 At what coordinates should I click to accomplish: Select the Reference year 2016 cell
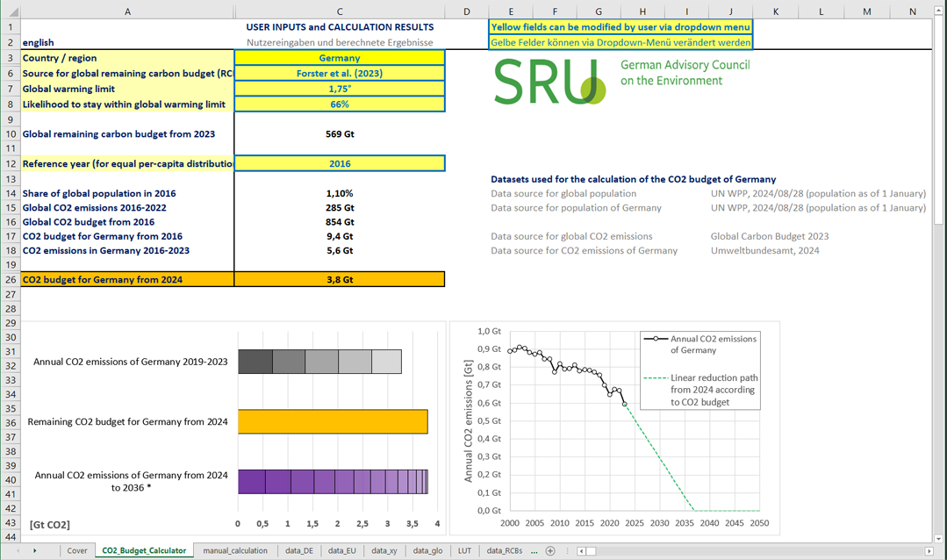coord(340,163)
